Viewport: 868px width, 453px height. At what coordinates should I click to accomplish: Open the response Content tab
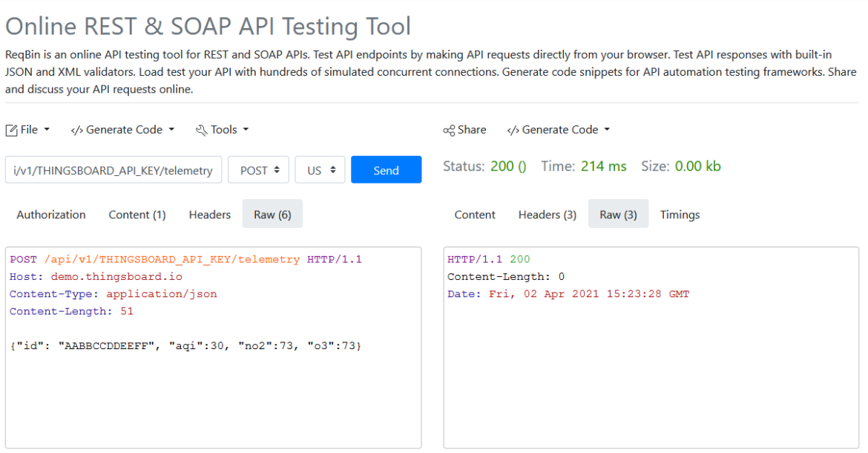coord(475,215)
